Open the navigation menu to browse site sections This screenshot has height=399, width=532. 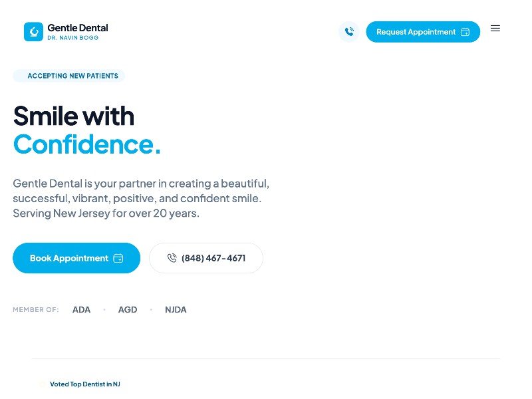[495, 28]
